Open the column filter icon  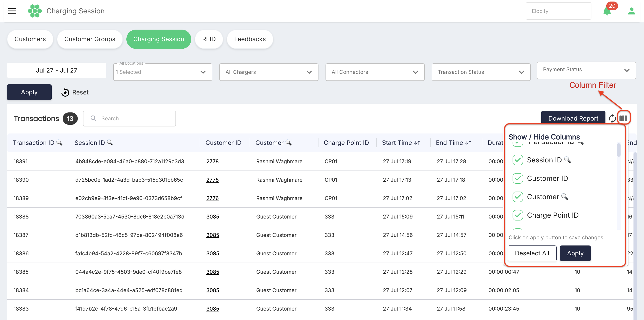point(623,118)
